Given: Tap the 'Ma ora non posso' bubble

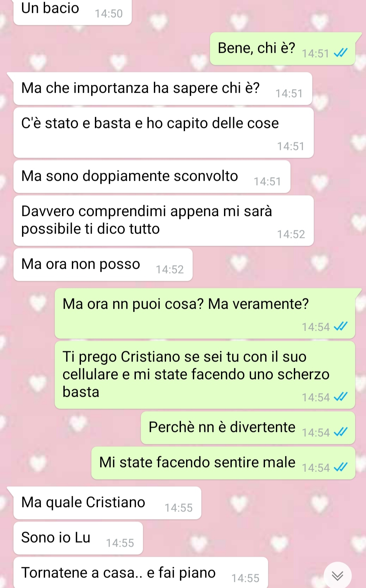Looking at the screenshot, I should (x=103, y=265).
